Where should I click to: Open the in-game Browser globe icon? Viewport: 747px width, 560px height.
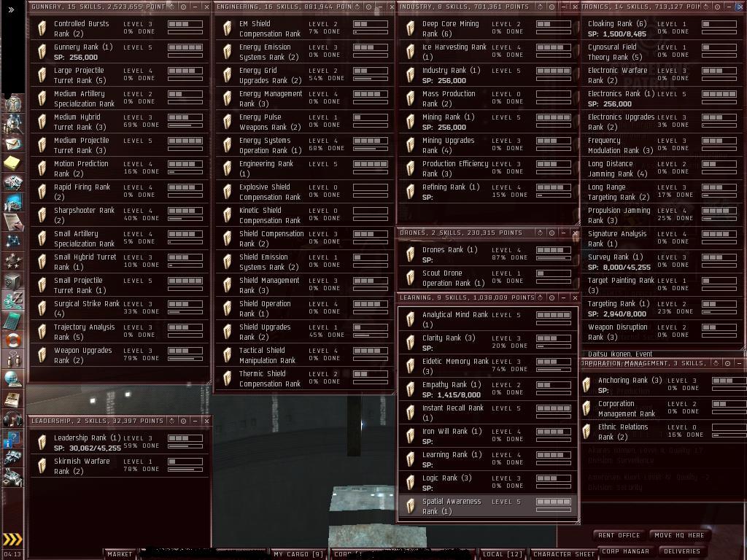[x=13, y=379]
